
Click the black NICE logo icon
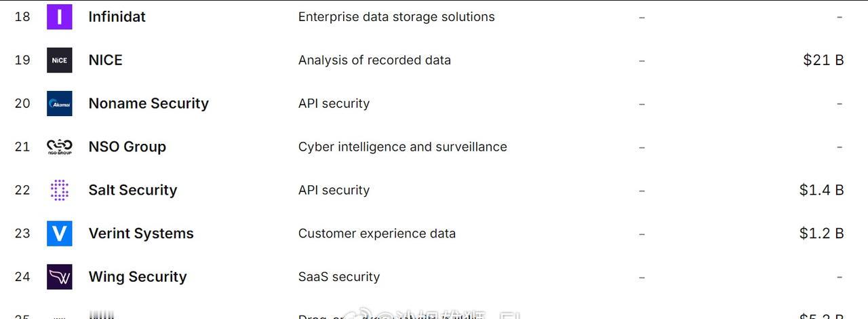(x=59, y=60)
